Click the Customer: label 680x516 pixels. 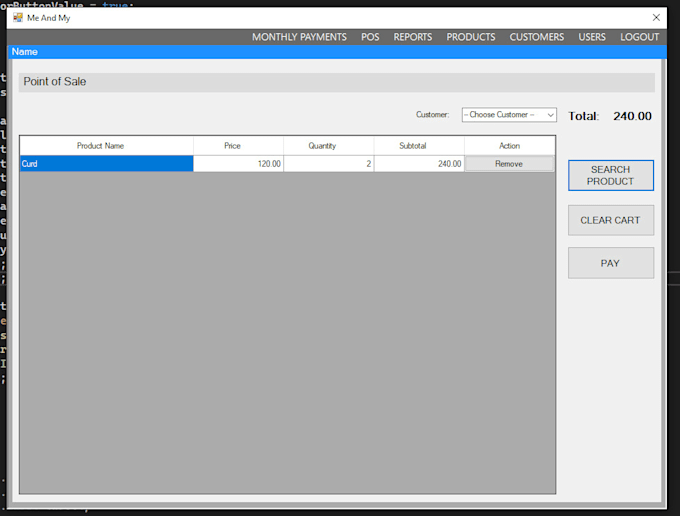tap(432, 115)
